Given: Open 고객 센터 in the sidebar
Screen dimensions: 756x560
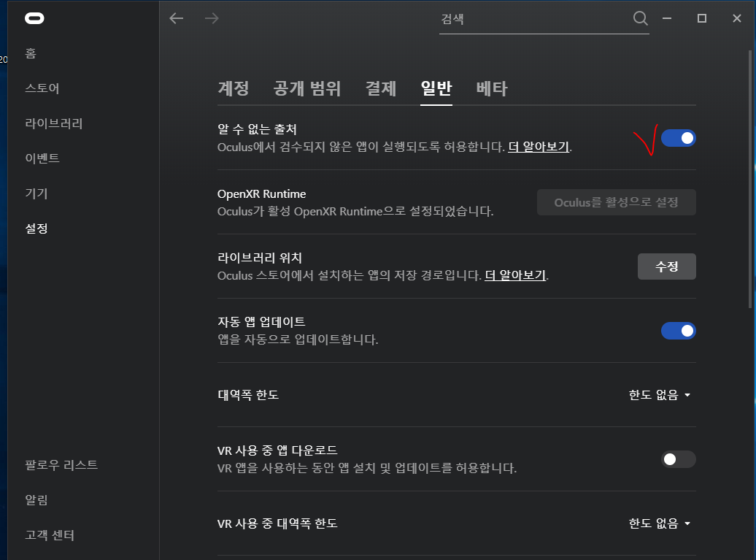Looking at the screenshot, I should [50, 535].
